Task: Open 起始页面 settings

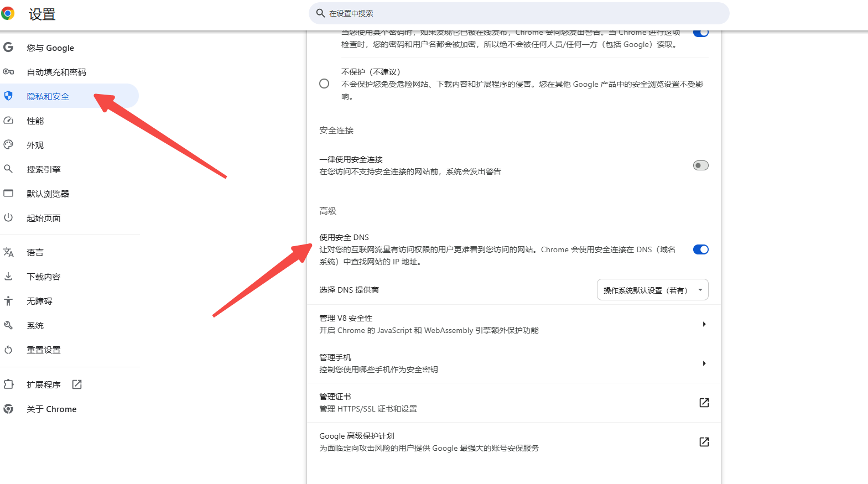Action: (x=69, y=218)
